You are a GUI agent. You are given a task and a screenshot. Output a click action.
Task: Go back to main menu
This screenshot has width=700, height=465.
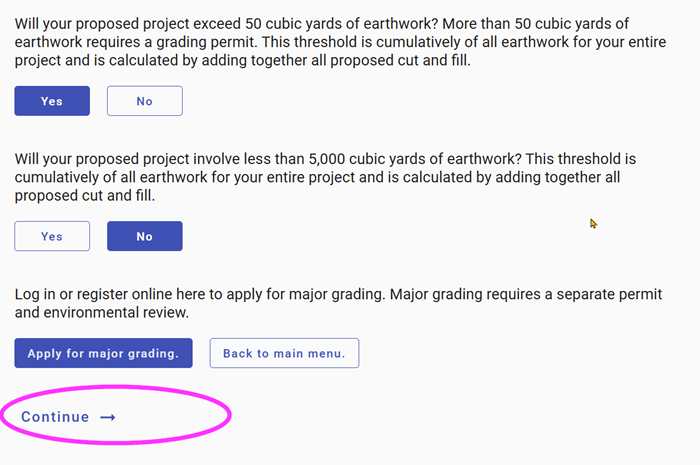click(284, 353)
